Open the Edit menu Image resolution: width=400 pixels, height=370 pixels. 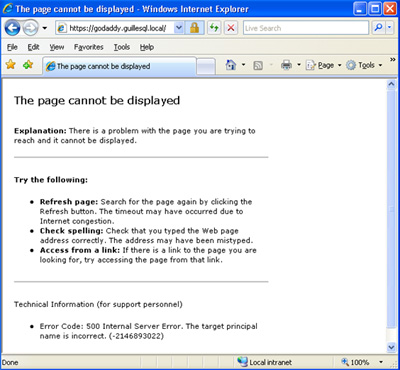click(x=33, y=47)
